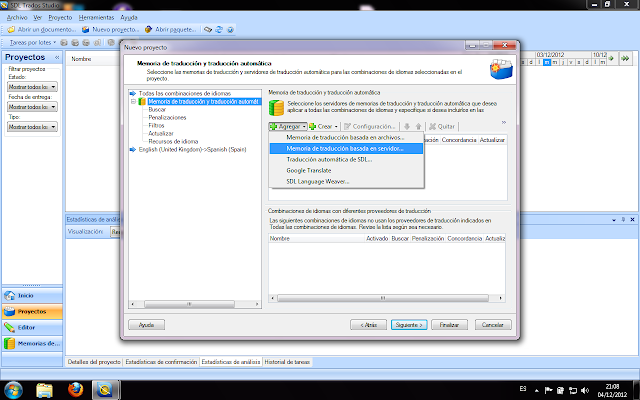Click the Finalizar button
The height and width of the screenshot is (400, 640).
449,325
